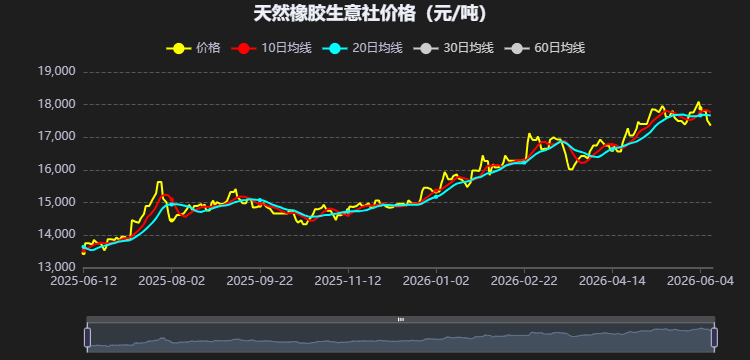750x360 pixels.
Task: Click the y-axis label 16,000
Action: (56, 170)
